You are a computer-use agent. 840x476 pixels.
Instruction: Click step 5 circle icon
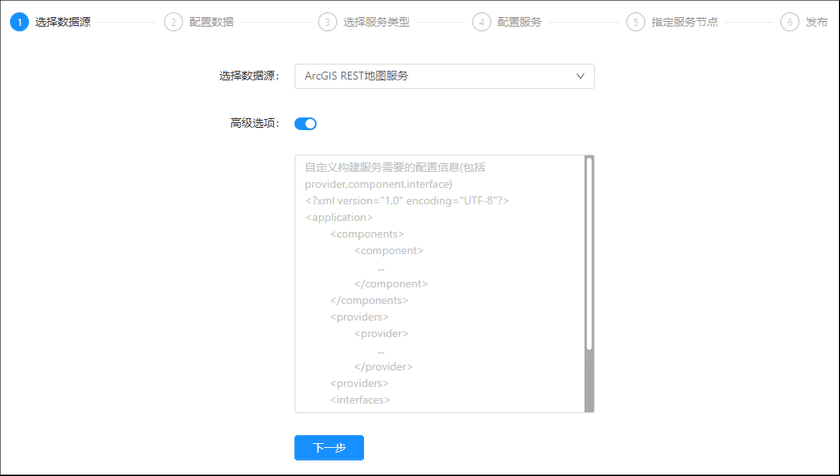tap(636, 22)
